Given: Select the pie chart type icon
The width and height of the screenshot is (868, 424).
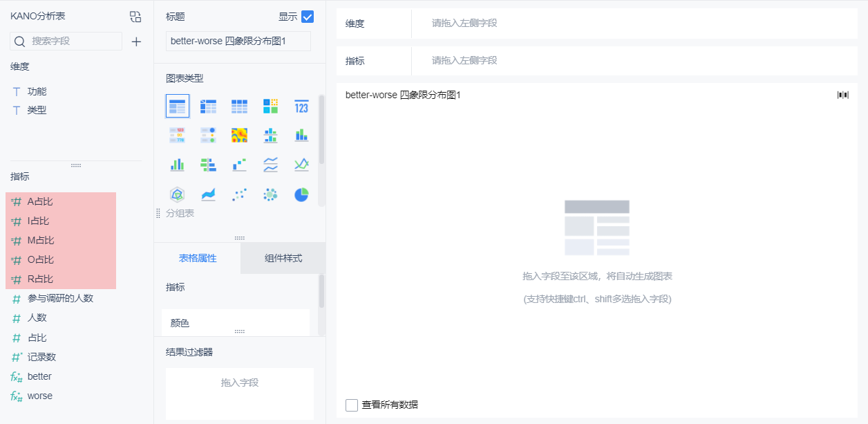Looking at the screenshot, I should coord(301,195).
